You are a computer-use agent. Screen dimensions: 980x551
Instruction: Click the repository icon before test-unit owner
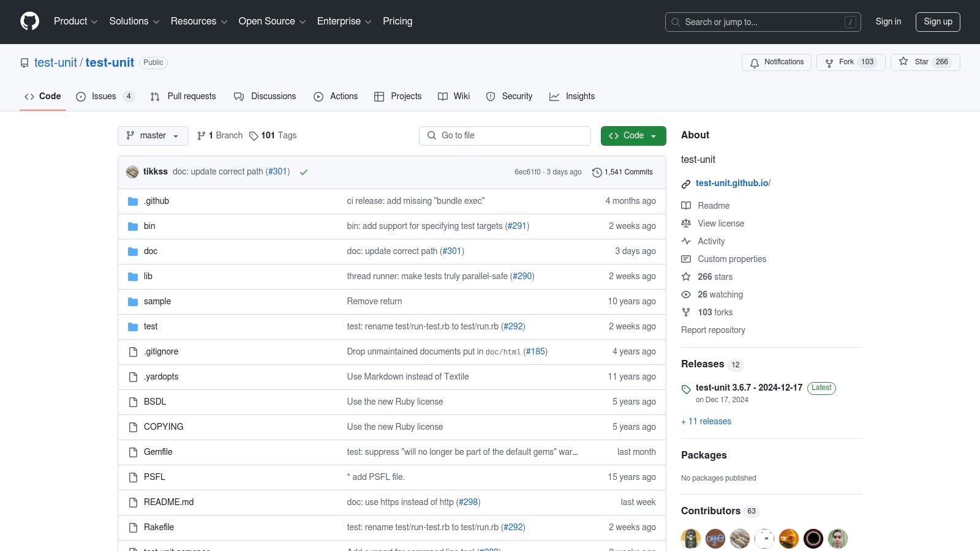[24, 63]
